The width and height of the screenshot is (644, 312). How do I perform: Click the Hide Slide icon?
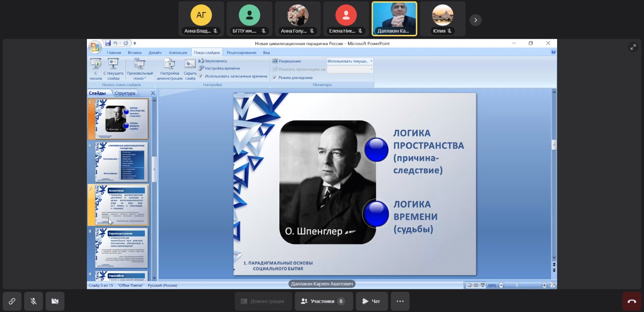(190, 64)
